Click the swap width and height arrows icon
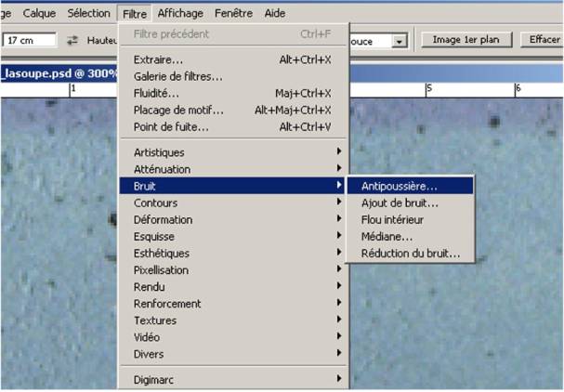This screenshot has width=564, height=392. pyautogui.click(x=72, y=40)
